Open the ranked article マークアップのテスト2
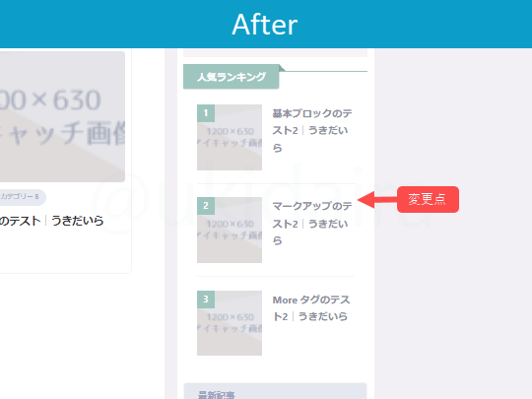532x399 pixels. (x=311, y=223)
